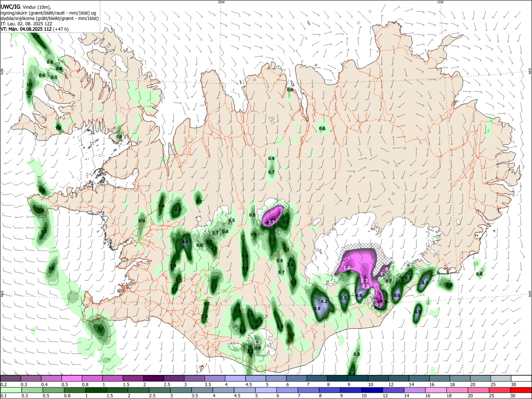Select lower legend swatch between 1 and 1.5
Image resolution: width=532 pixels, height=399 pixels.
(x=96, y=390)
